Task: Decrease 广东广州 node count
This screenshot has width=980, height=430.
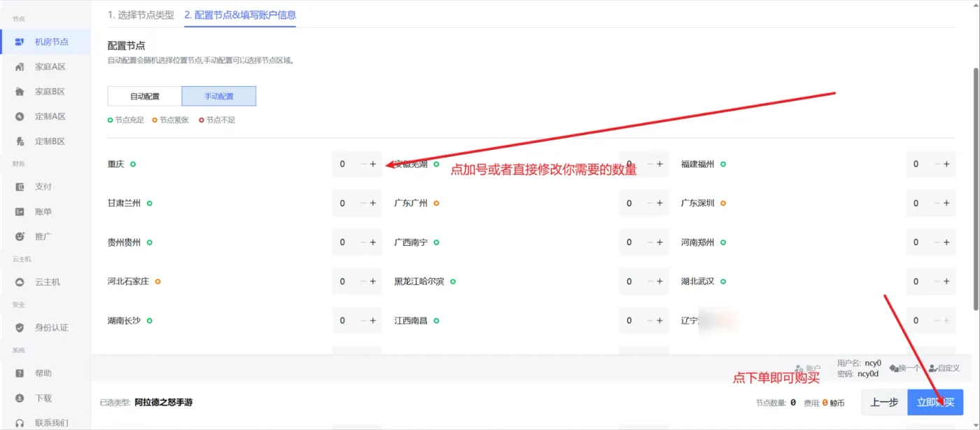Action: (650, 203)
